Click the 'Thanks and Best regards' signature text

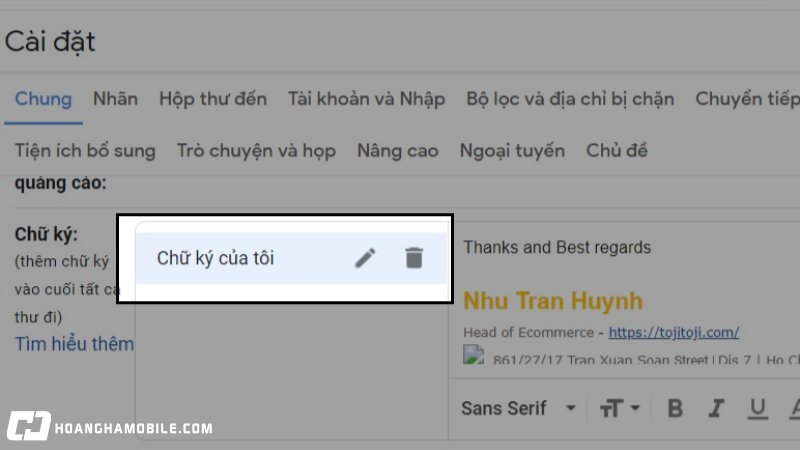point(557,247)
